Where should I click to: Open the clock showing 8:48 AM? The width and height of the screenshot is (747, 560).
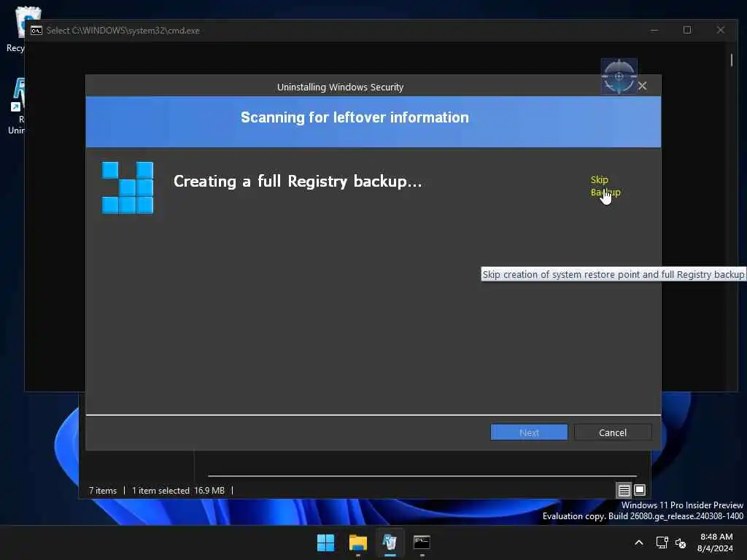(716, 542)
